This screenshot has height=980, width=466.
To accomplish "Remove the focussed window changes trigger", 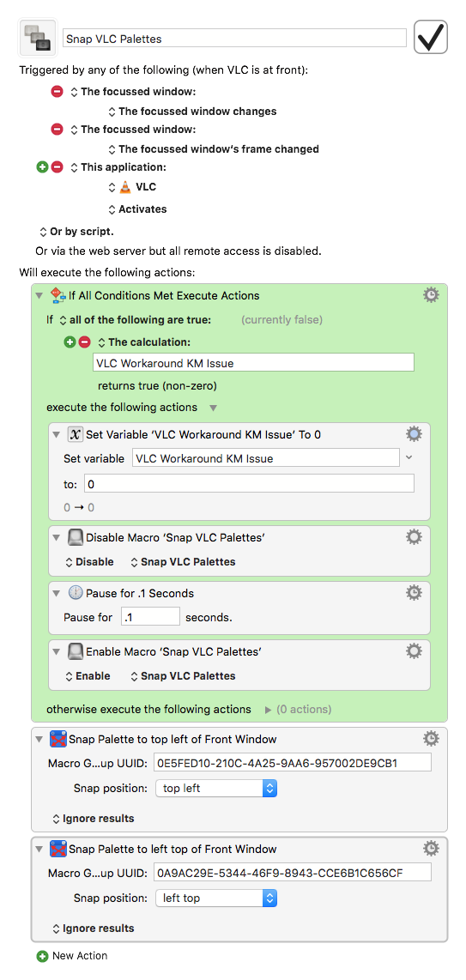I will tap(57, 92).
